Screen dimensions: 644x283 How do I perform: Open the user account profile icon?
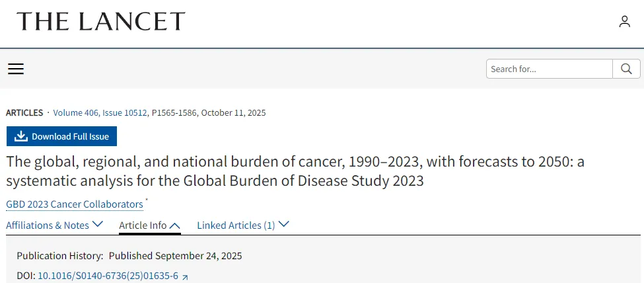[624, 22]
